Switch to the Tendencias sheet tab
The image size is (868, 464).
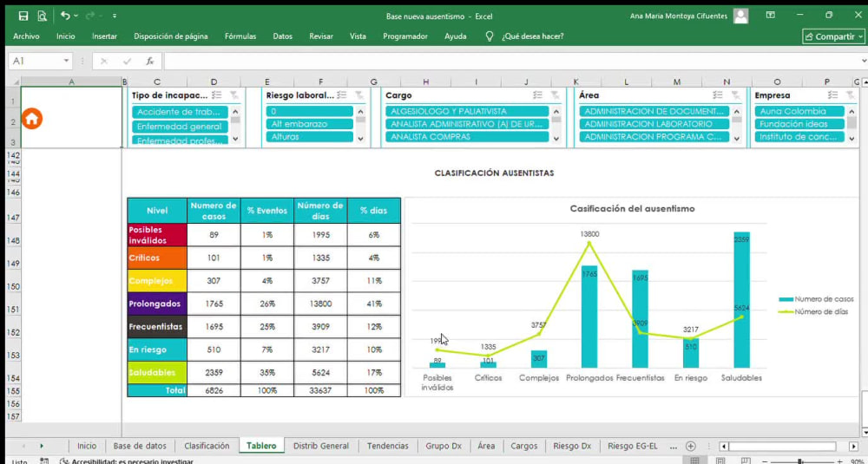pyautogui.click(x=387, y=446)
